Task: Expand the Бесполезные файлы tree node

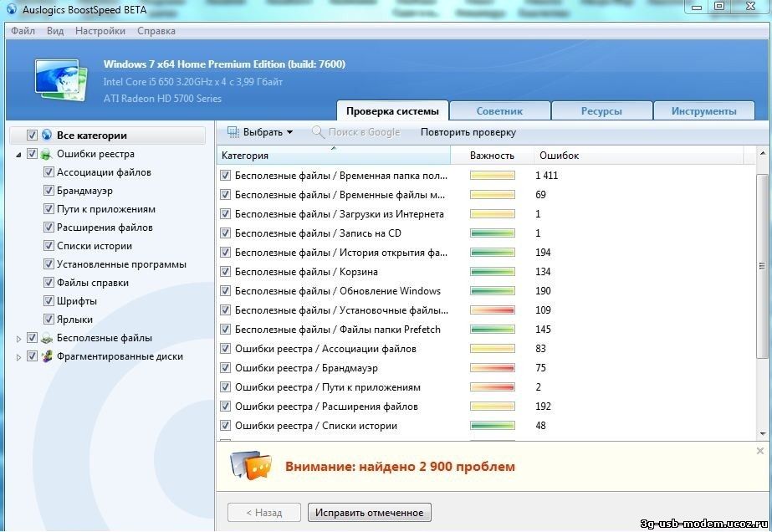Action: [18, 339]
